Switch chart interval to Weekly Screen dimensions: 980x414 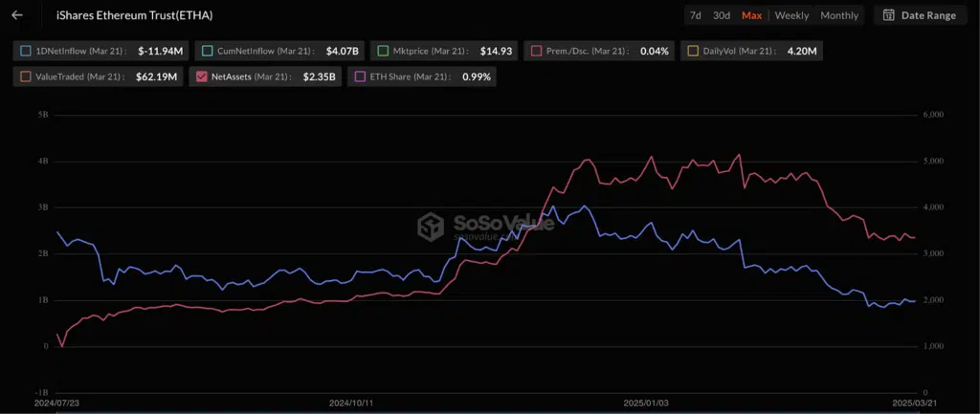pos(791,15)
